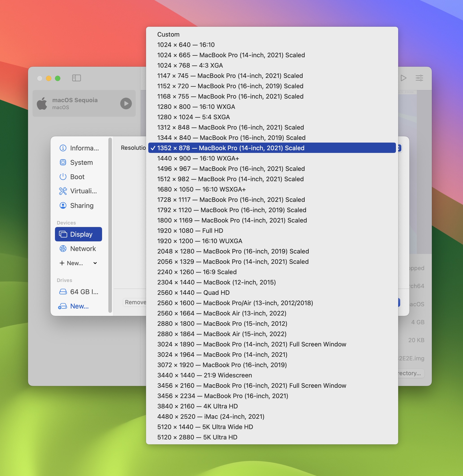Open the System settings section
This screenshot has width=463, height=476.
(x=79, y=162)
